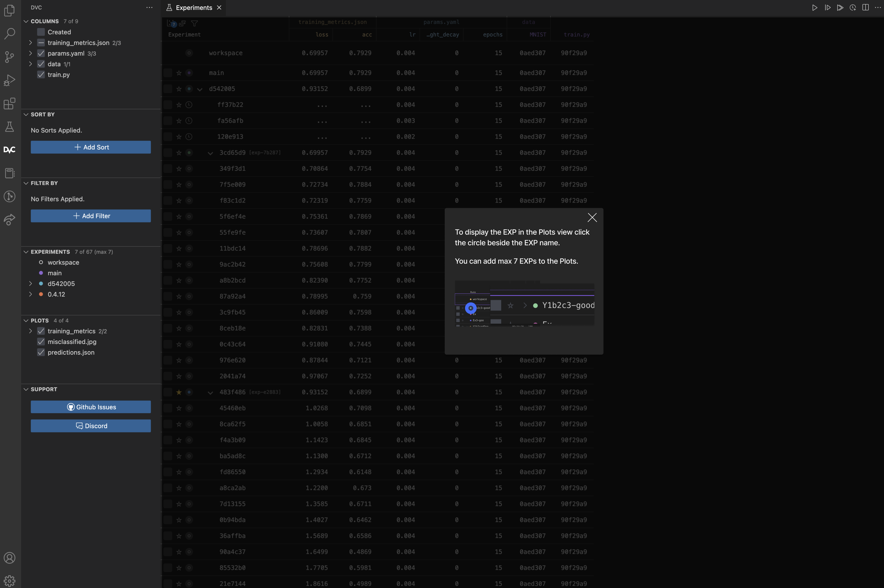Open Github Issues support link

[90, 407]
